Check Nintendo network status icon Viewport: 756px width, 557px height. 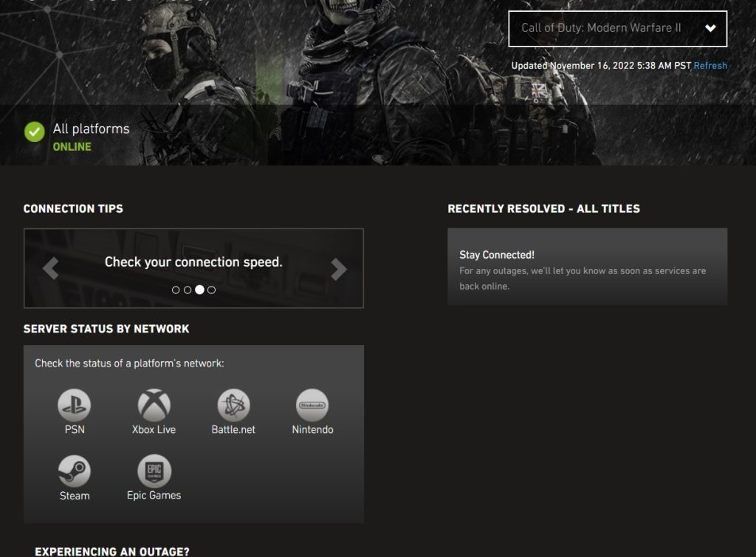[312, 405]
